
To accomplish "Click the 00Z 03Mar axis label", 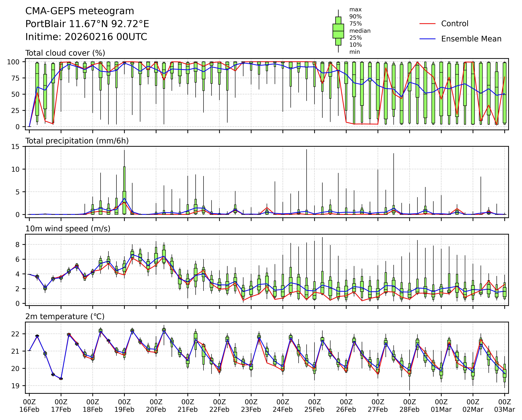I will [505, 406].
